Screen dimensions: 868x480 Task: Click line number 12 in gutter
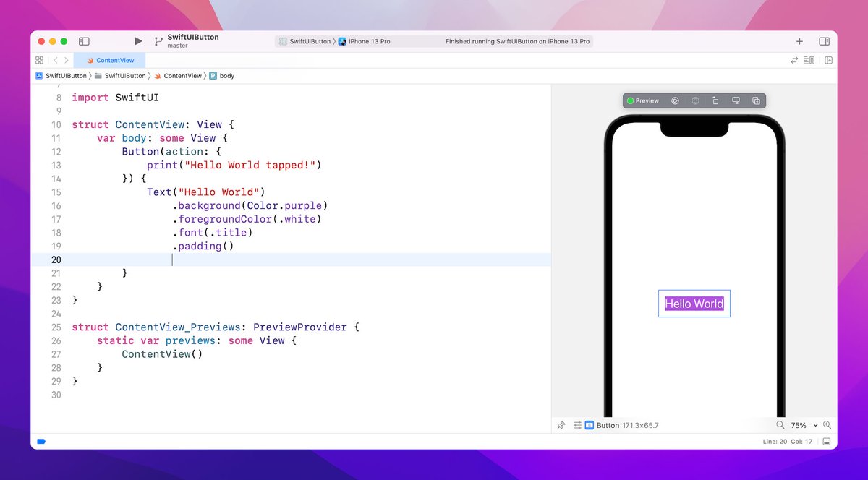tap(56, 152)
